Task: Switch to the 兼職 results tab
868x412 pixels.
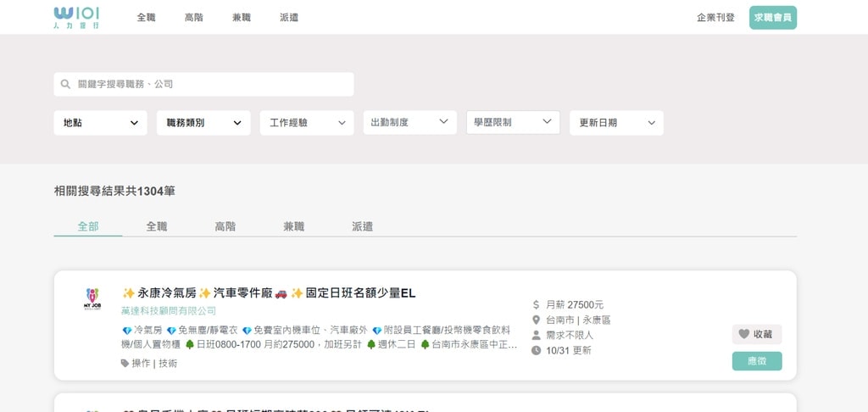Action: pyautogui.click(x=294, y=226)
